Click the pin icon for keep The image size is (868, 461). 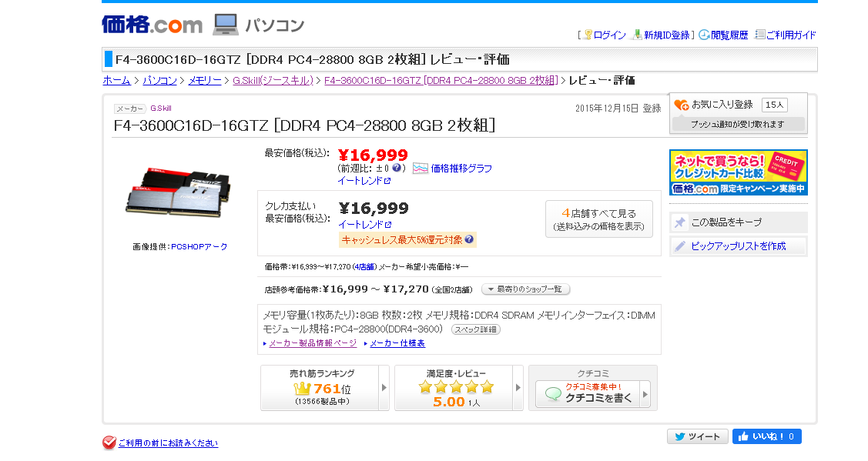point(680,222)
